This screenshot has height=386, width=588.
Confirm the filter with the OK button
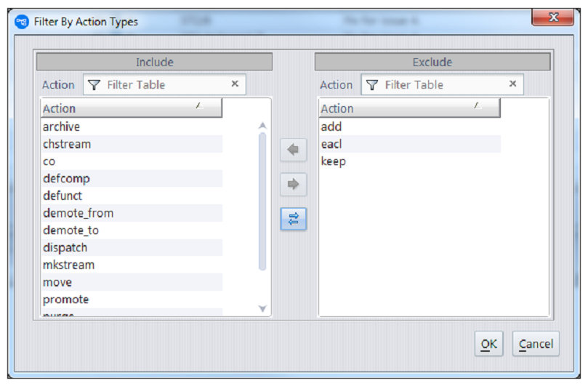pyautogui.click(x=489, y=344)
